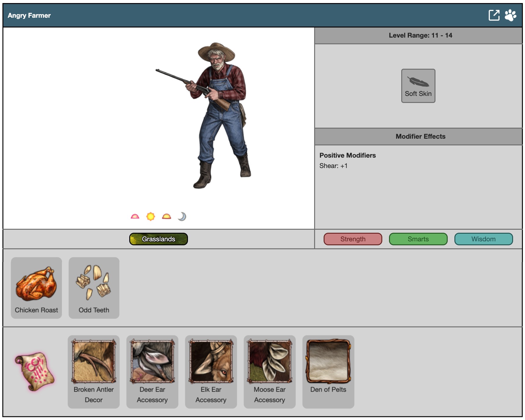Screen dimensions: 525x420
Task: Select the Elk Ear Accessory item
Action: coord(211,371)
